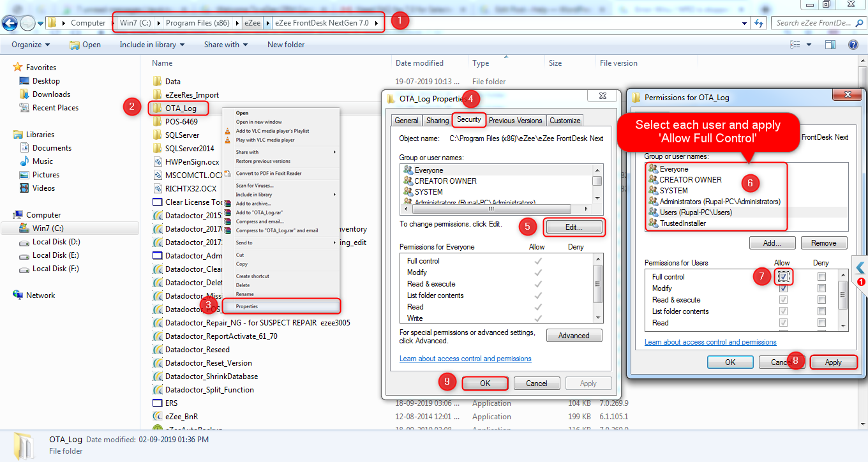Toggle Allow checkbox for List folder contents
This screenshot has width=868, height=462.
pos(782,311)
